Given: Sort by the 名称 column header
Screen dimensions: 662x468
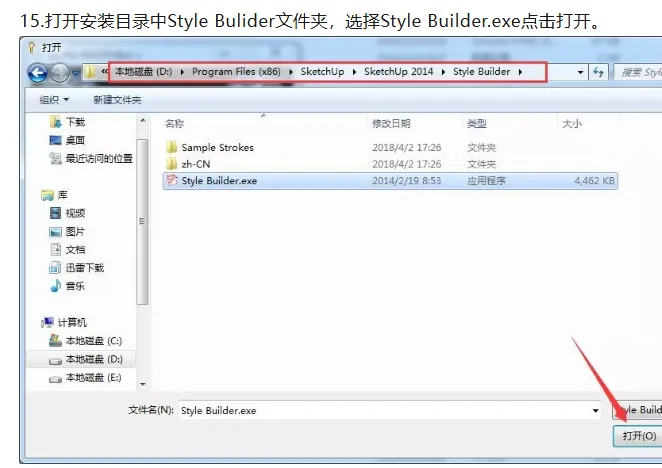Looking at the screenshot, I should click(174, 124).
